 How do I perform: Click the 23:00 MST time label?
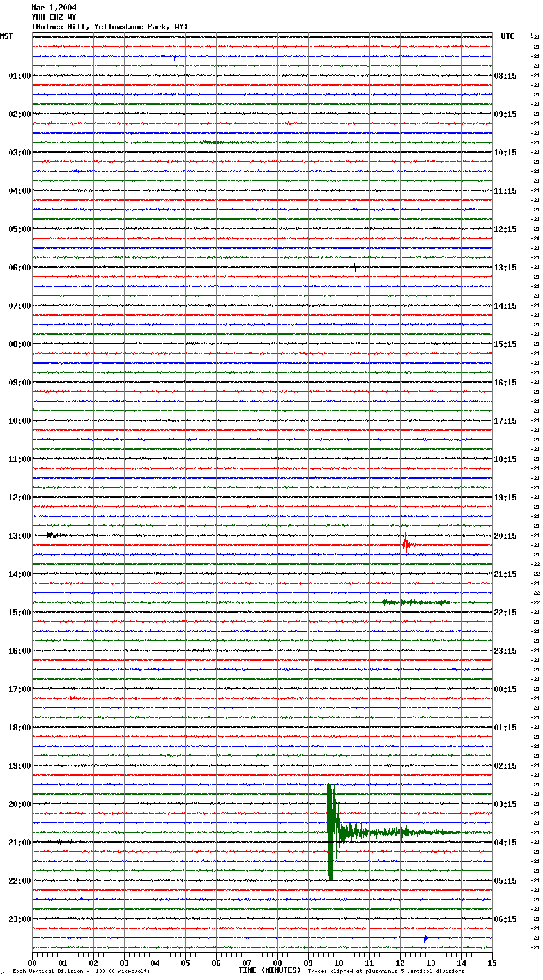(20, 919)
